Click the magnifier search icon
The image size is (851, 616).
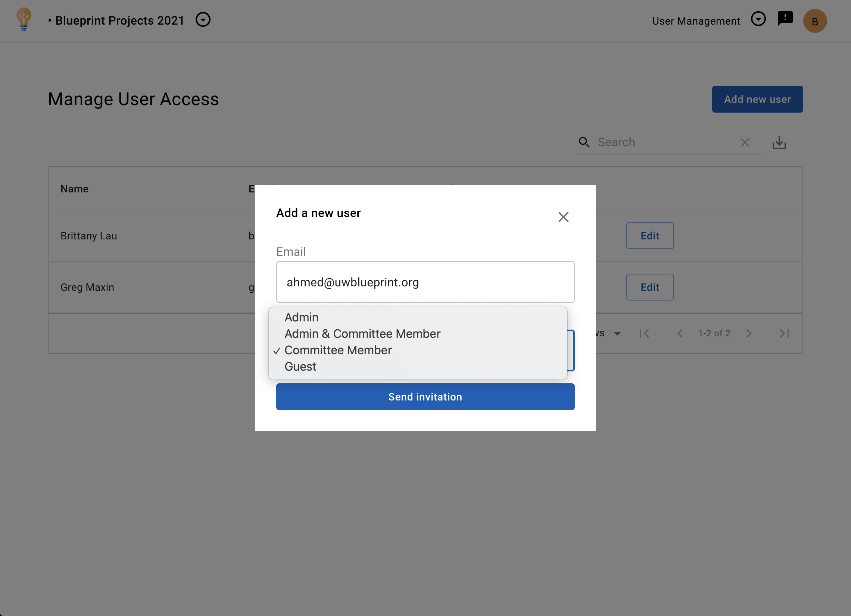click(x=584, y=142)
